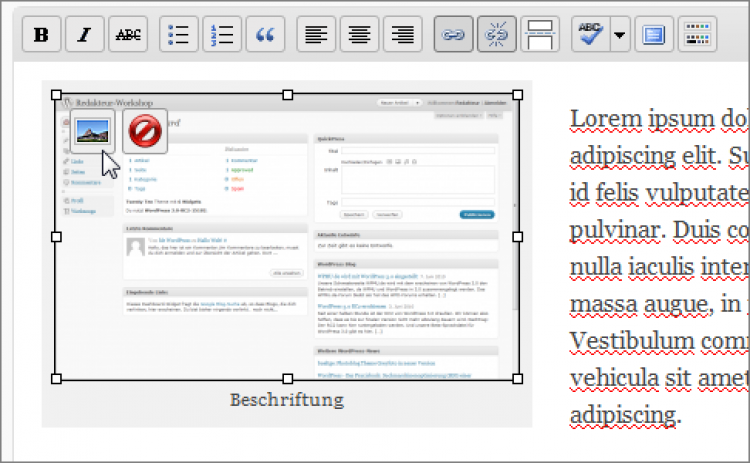Center align the text
Viewport: 750px width, 463px height.
tap(360, 34)
